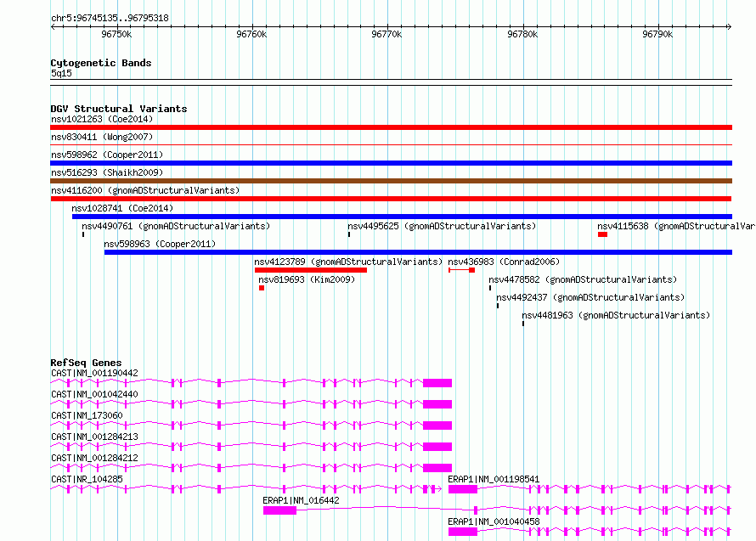This screenshot has height=541, width=756.
Task: Select the nsv4481963 variant tick mark
Action: pos(523,324)
